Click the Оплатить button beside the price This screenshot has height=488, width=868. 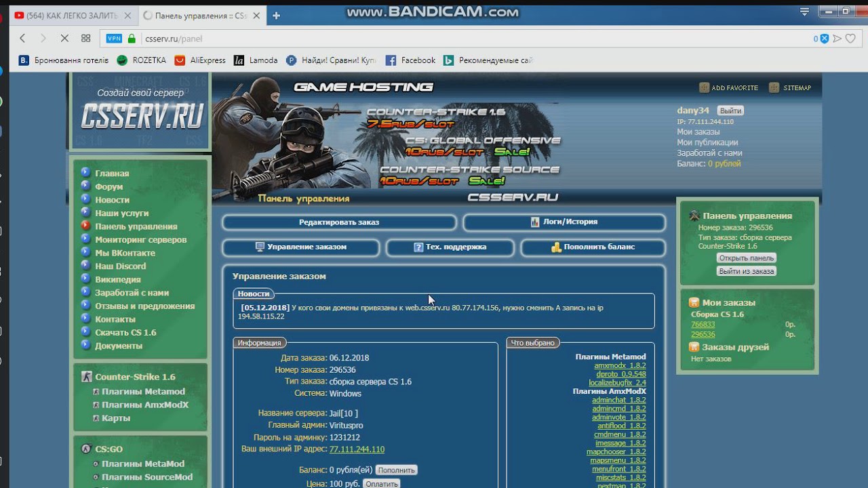tap(381, 484)
